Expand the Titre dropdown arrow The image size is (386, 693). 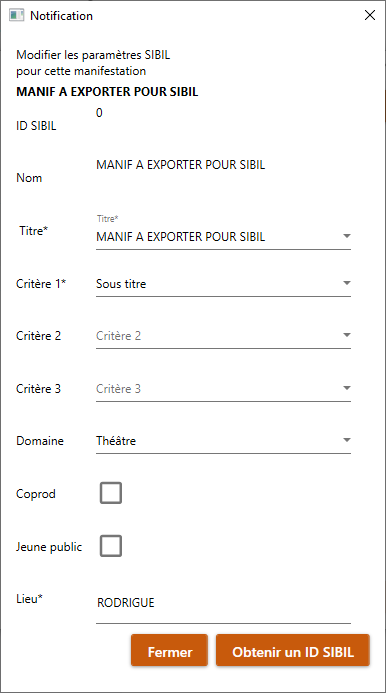pos(347,236)
